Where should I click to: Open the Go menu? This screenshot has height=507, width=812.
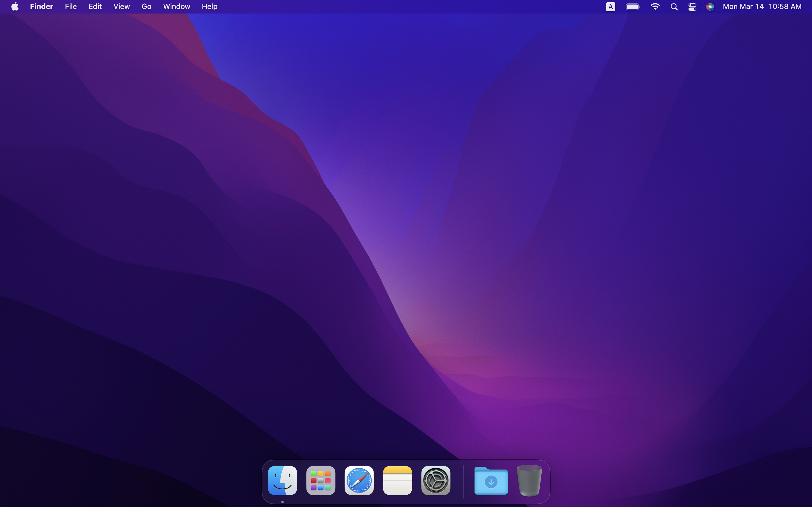click(x=146, y=7)
